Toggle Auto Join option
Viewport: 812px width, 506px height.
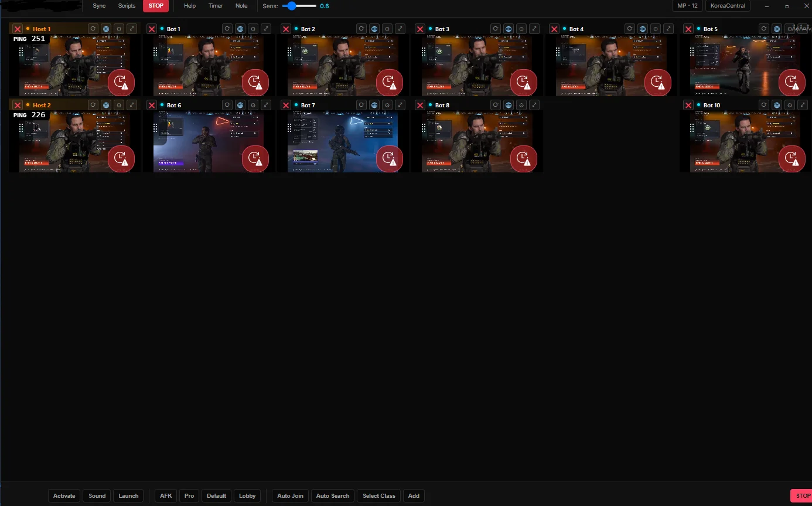tap(290, 495)
